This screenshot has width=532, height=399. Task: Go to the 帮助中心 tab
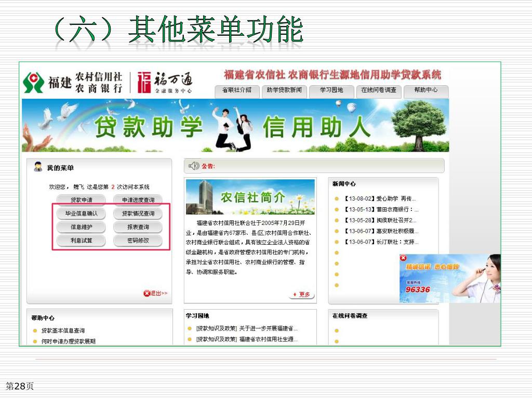click(x=426, y=90)
